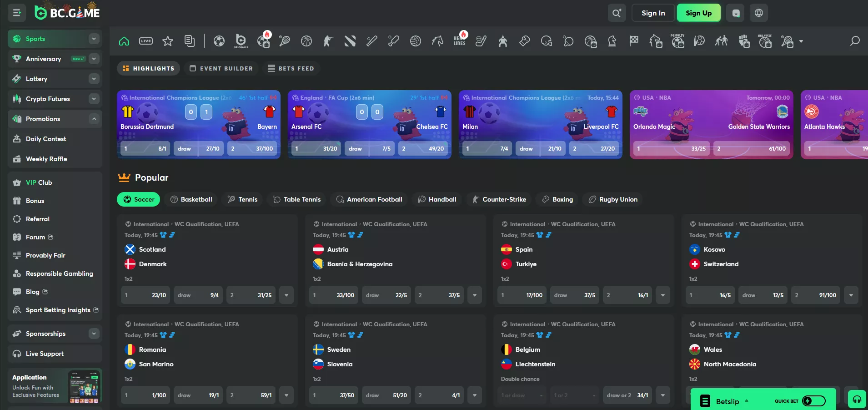Open Orlando Magic vs Warriors NBA card

pyautogui.click(x=712, y=125)
